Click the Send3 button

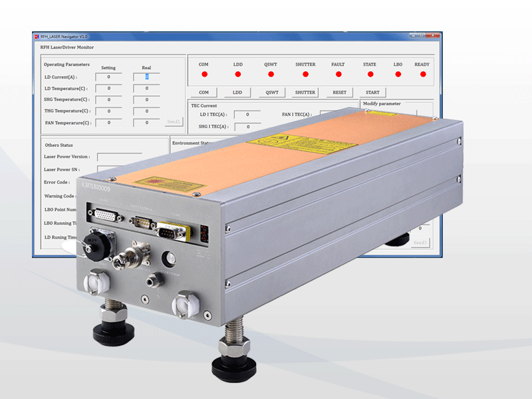point(420,243)
